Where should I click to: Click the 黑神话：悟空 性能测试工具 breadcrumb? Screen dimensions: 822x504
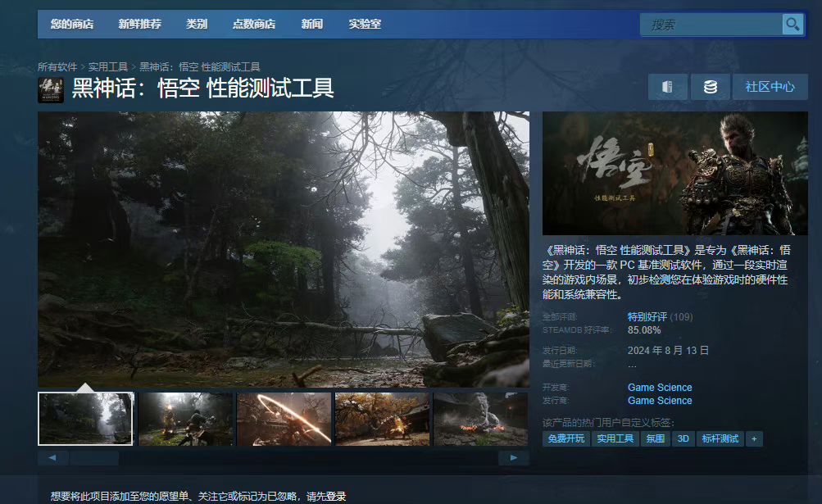(x=200, y=66)
